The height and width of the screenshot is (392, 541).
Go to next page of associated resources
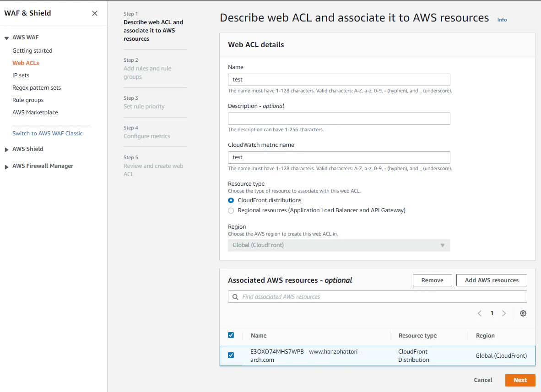(504, 313)
